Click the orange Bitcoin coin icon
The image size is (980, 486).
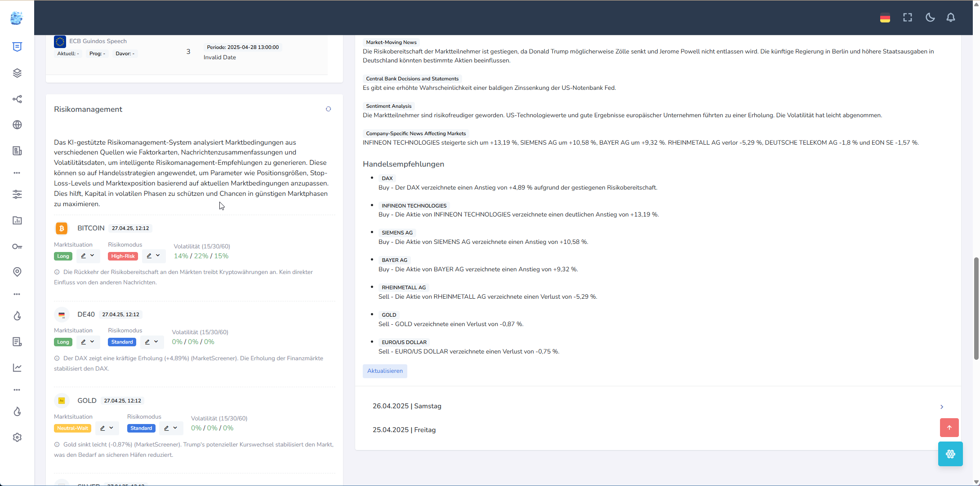click(x=62, y=228)
